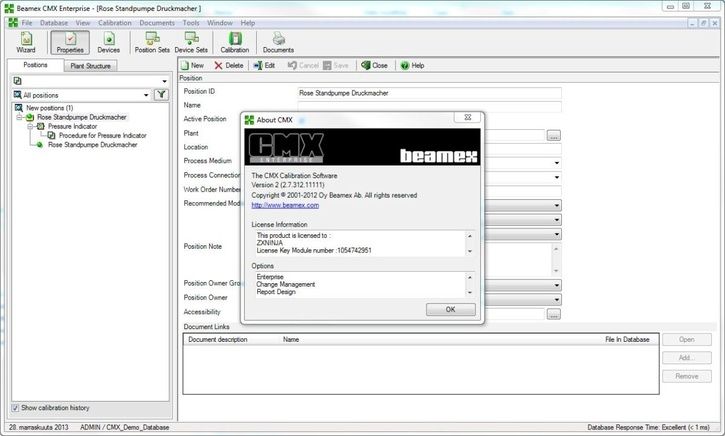725x436 pixels.
Task: Open the top dropdown above All positions
Action: click(x=165, y=81)
